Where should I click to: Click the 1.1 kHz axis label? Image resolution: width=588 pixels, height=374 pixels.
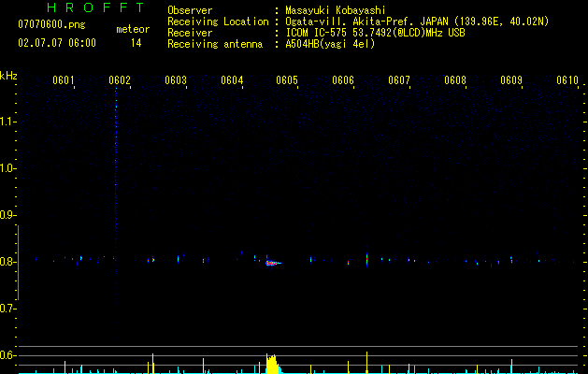pyautogui.click(x=7, y=122)
